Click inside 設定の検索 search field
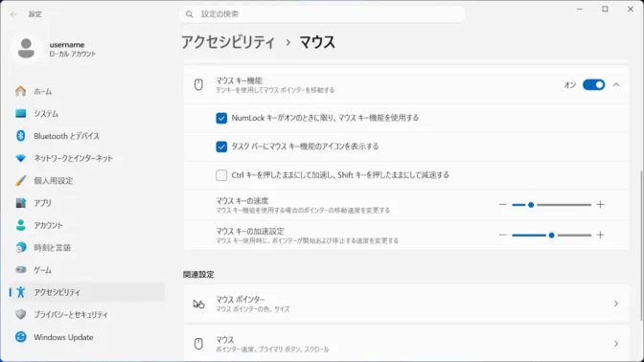 point(322,14)
